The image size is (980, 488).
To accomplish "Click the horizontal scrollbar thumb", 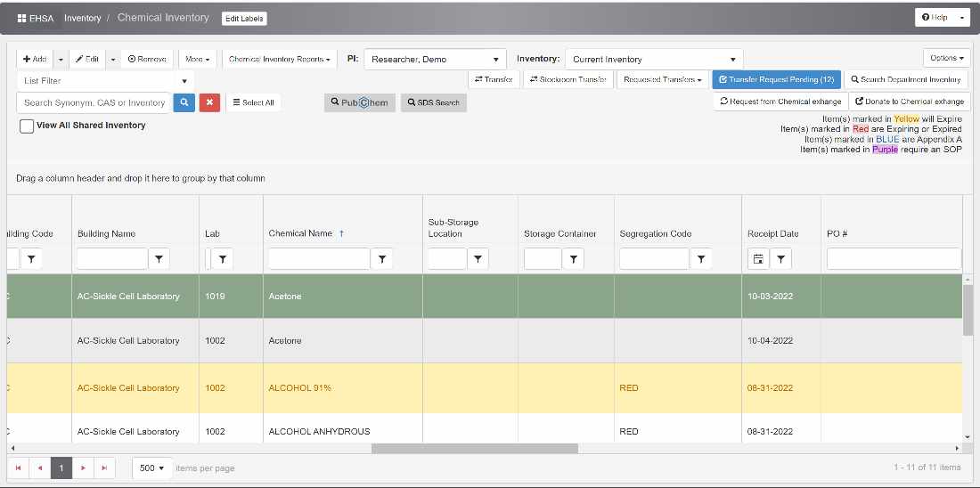I will click(x=474, y=448).
